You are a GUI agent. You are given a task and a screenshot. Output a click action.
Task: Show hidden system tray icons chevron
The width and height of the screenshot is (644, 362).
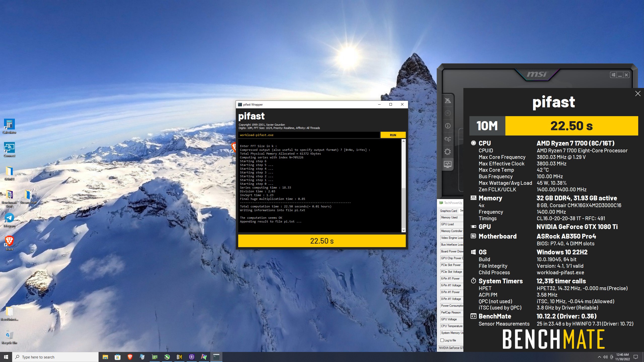point(599,357)
